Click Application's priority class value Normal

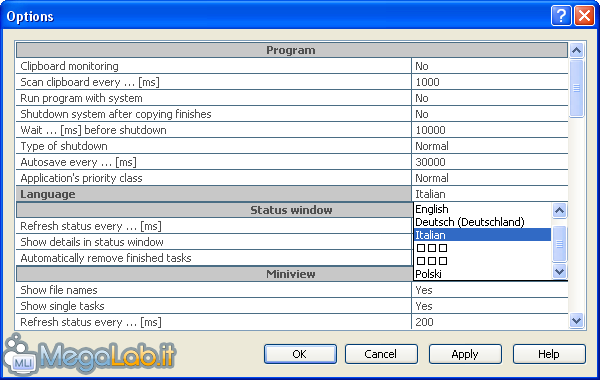point(490,178)
